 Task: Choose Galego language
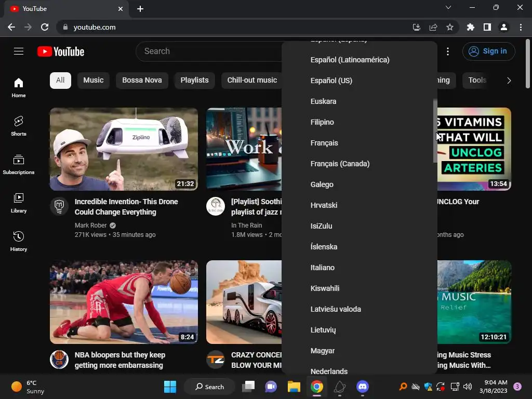pyautogui.click(x=360, y=184)
